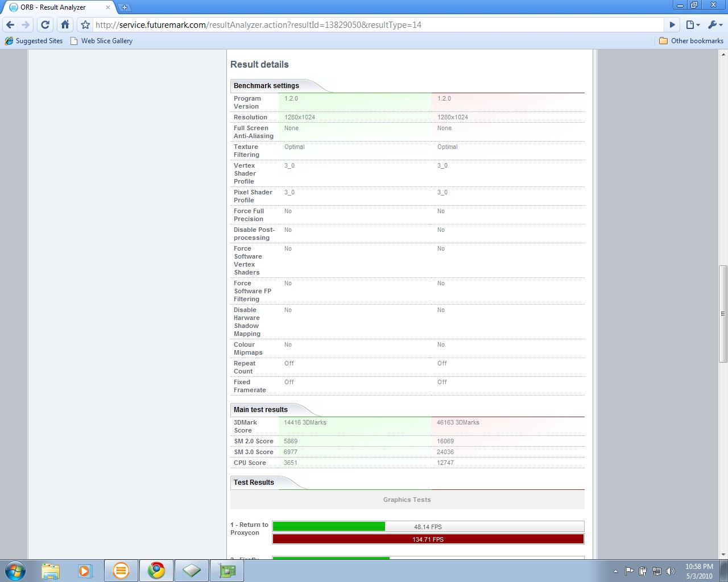Click the power plug tray icon
The image size is (728, 582).
coord(643,571)
